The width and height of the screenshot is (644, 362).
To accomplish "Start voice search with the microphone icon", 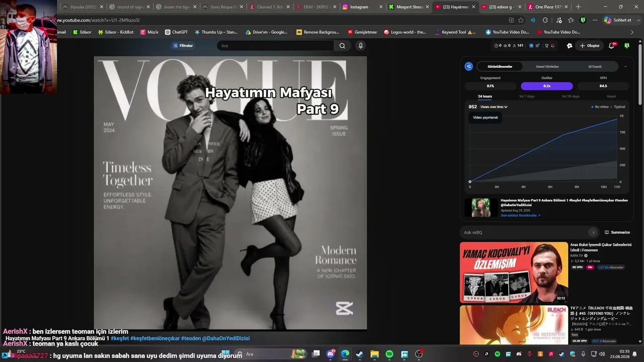I will coord(360,46).
